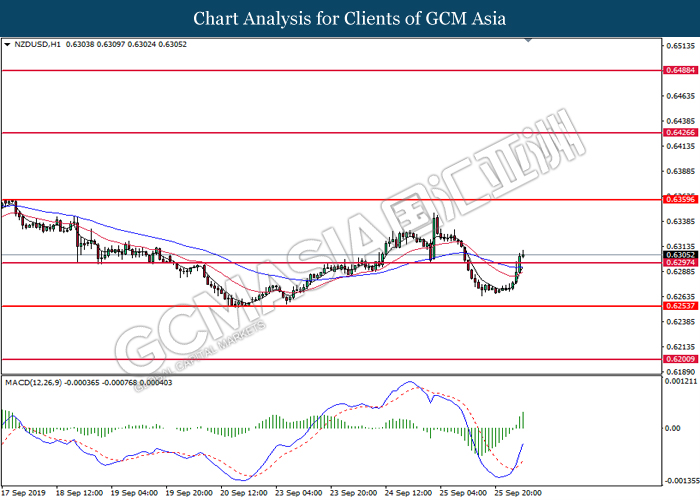Click the 20 Sep 12:00 time label
Image resolution: width=700 pixels, height=500 pixels.
[244, 493]
